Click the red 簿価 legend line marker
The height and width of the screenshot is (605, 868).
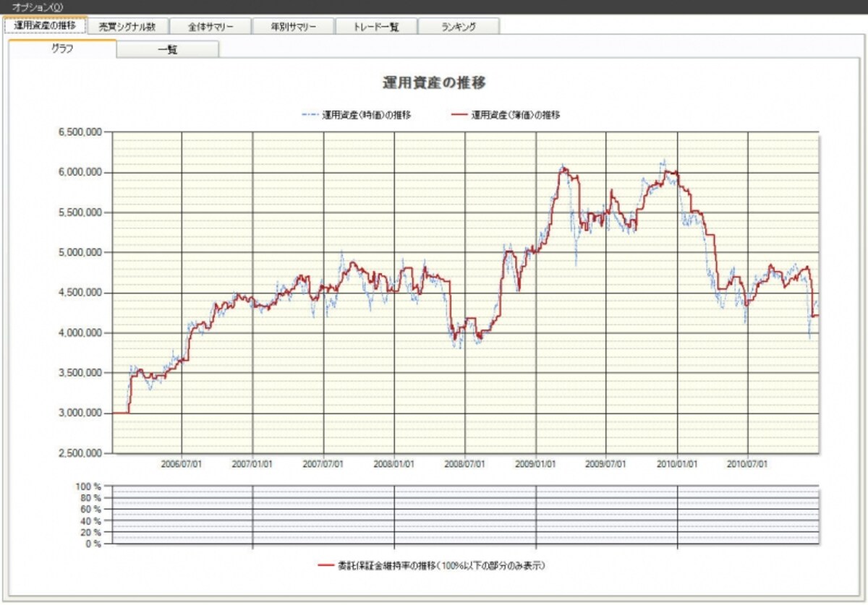click(x=459, y=114)
